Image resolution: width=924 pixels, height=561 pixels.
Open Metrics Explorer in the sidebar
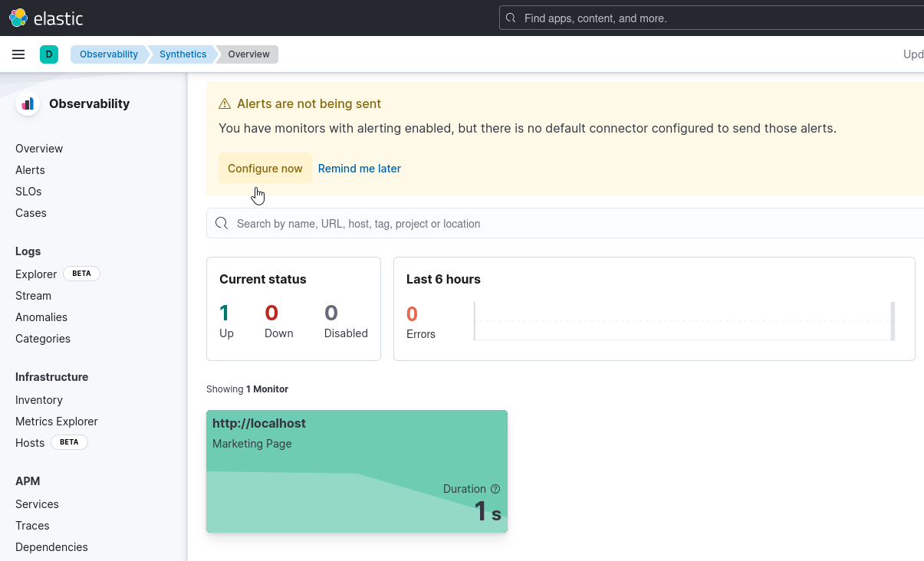(x=57, y=422)
